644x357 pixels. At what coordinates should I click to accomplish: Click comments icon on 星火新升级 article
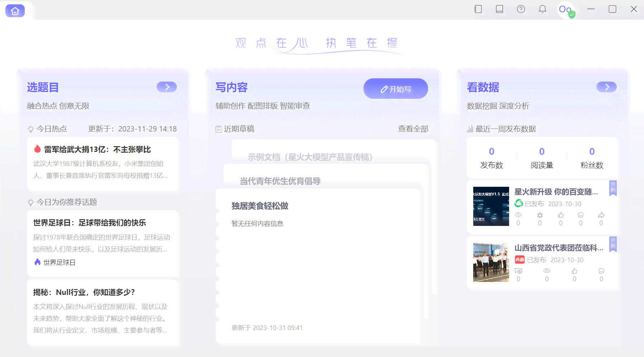581,215
